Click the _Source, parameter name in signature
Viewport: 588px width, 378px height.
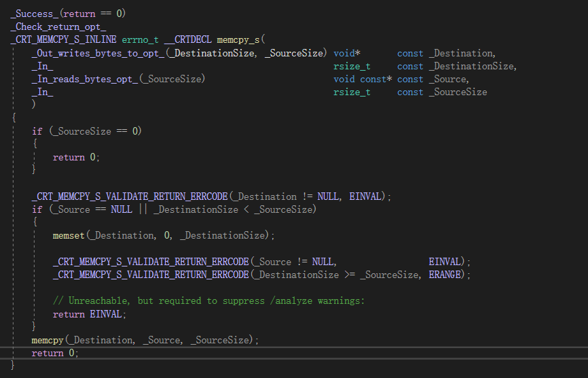tap(449, 80)
